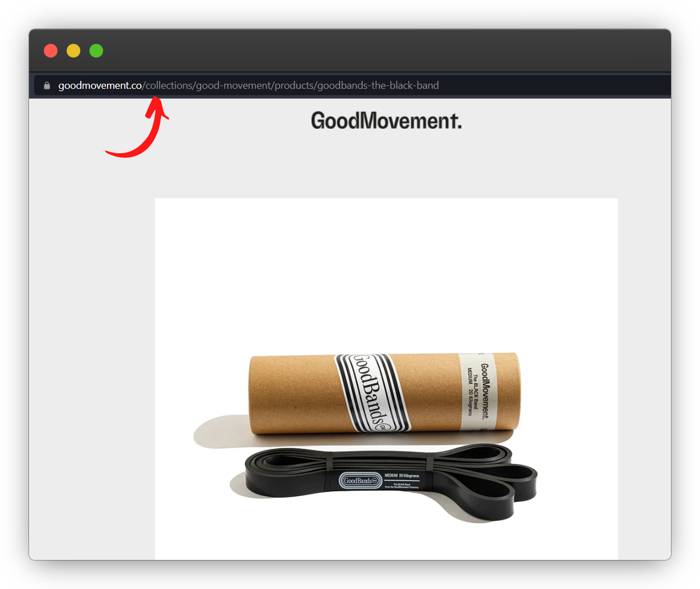
Task: Click the lock icon in the address bar
Action: click(47, 85)
